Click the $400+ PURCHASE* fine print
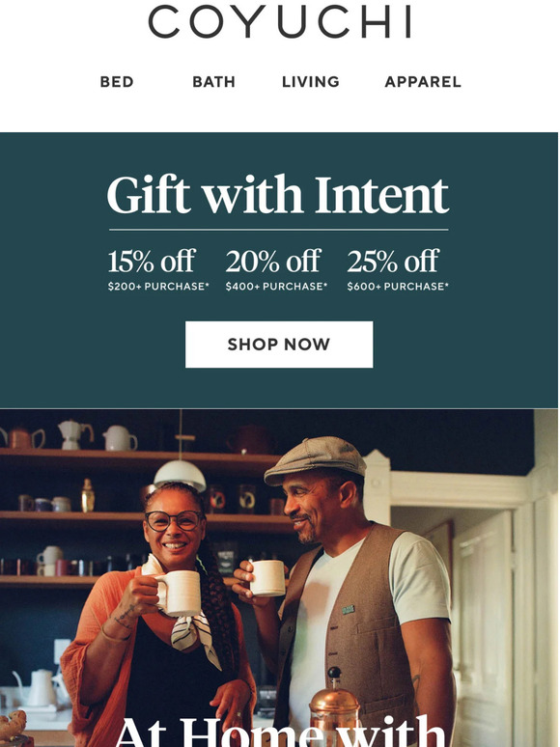560x747 pixels. pyautogui.click(x=276, y=287)
